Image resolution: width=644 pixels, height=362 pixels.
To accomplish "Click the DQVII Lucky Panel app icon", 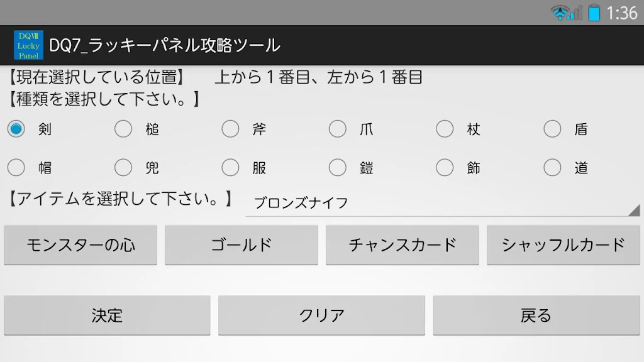I will point(28,45).
